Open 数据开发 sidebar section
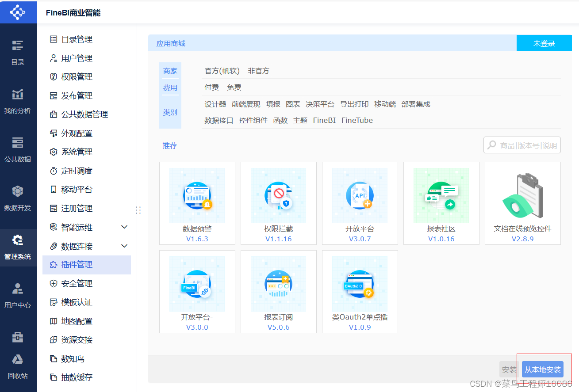Viewport: 579px width, 392px height. [x=18, y=198]
